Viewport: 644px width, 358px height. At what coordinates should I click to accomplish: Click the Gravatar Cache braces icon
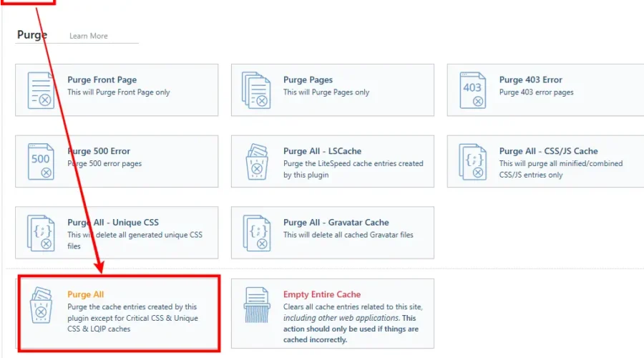(256, 233)
